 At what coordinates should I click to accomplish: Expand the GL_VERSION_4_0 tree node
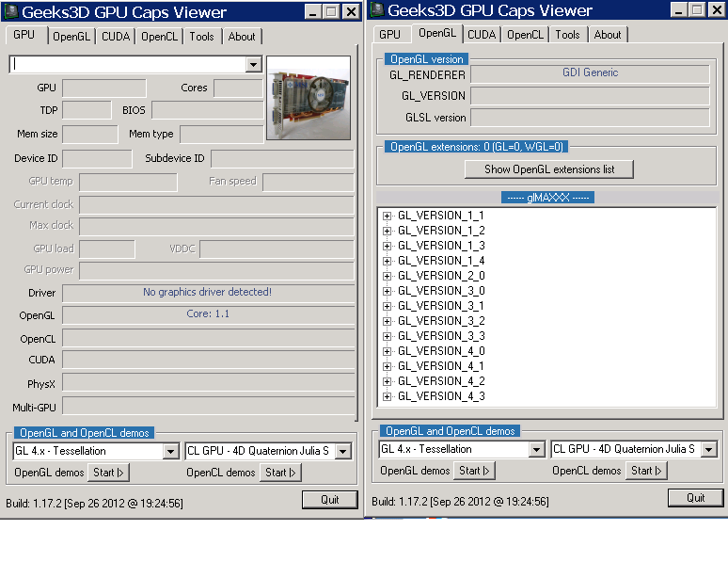point(387,351)
